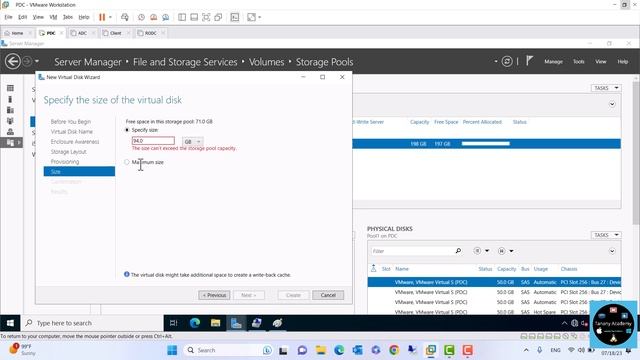640x360 pixels.
Task: Click the stretch guest display icon
Action: tap(251, 17)
